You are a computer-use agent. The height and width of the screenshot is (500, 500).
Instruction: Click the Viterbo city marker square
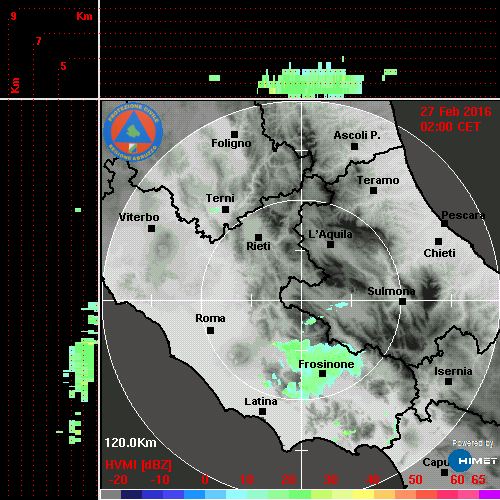(x=151, y=229)
